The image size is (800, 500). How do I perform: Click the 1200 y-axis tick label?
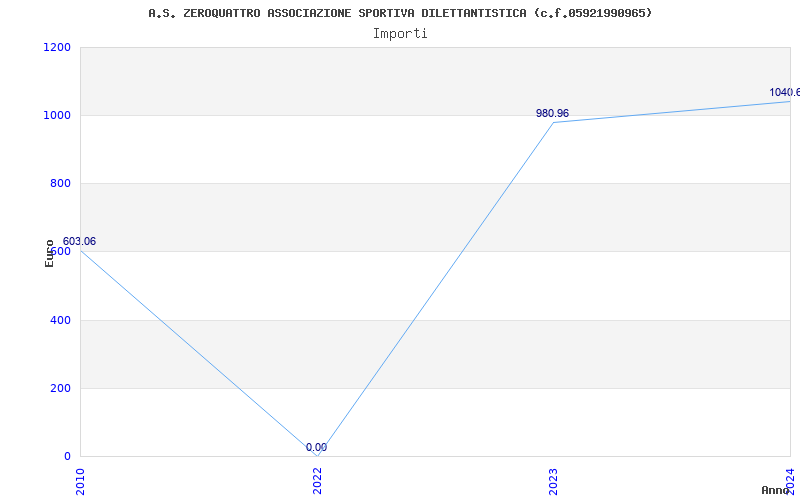point(57,47)
